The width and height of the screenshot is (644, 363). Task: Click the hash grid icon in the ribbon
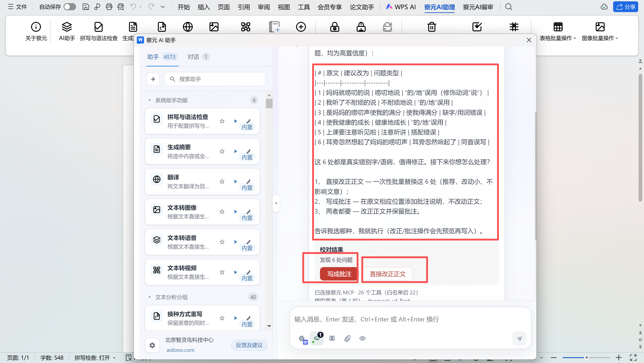point(514,27)
